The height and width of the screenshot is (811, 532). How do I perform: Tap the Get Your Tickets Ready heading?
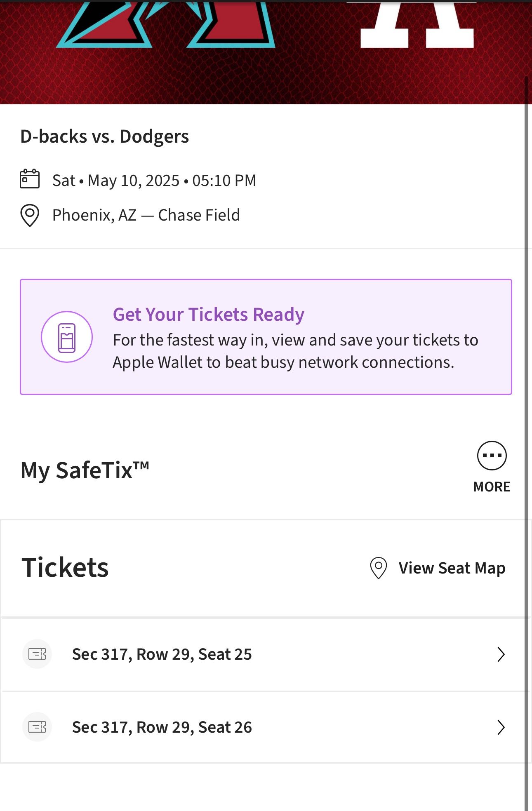[208, 315]
